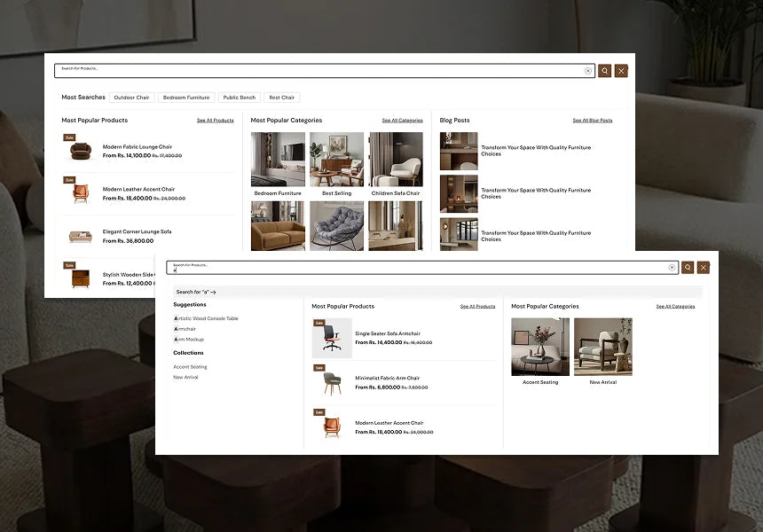Open Single Seater Sofa Armchair thumbnail
763x532 pixels.
(x=332, y=339)
